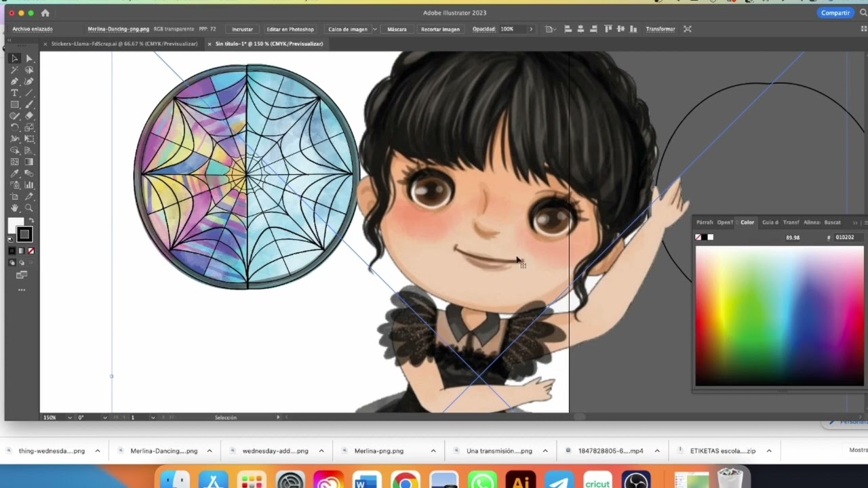This screenshot has height=488, width=868.
Task: Change the screen mode
Action: coord(22,275)
